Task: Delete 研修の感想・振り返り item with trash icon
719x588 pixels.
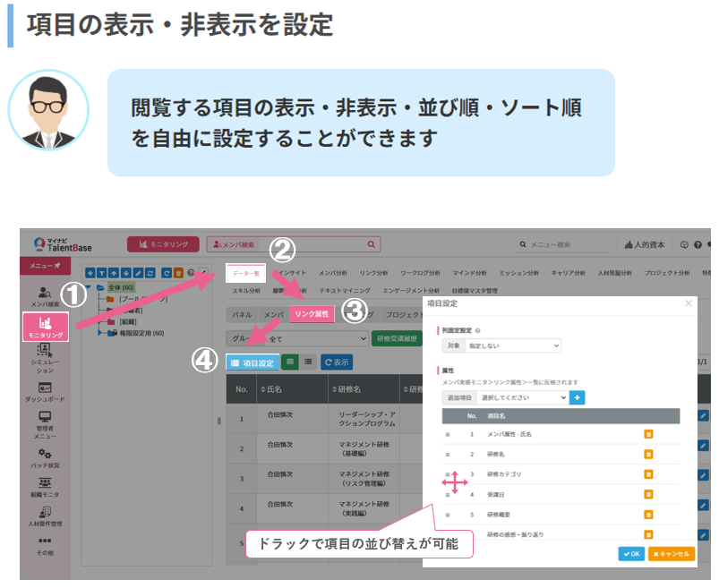Action: (x=648, y=534)
